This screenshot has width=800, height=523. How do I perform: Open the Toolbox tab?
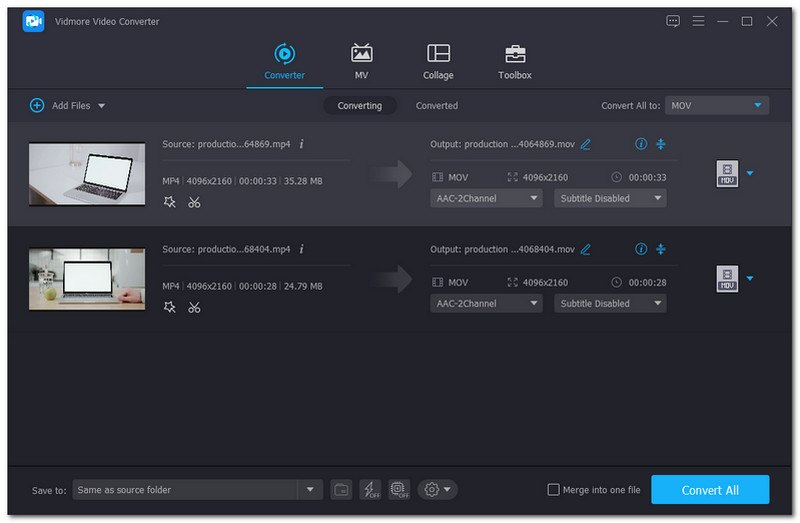click(514, 62)
